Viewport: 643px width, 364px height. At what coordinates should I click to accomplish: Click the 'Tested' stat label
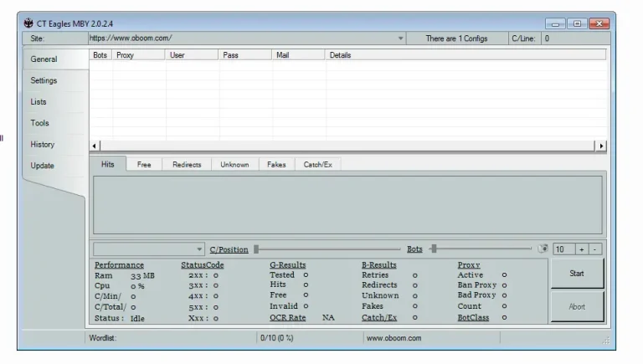pos(281,274)
